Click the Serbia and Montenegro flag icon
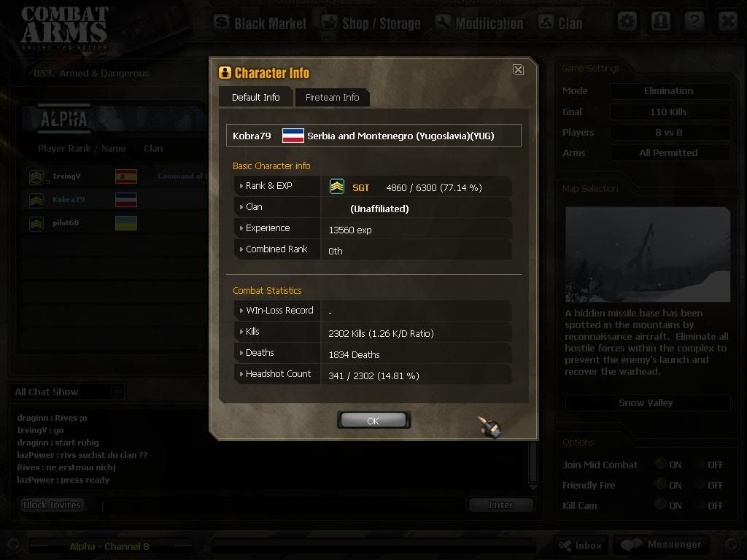 pos(293,136)
